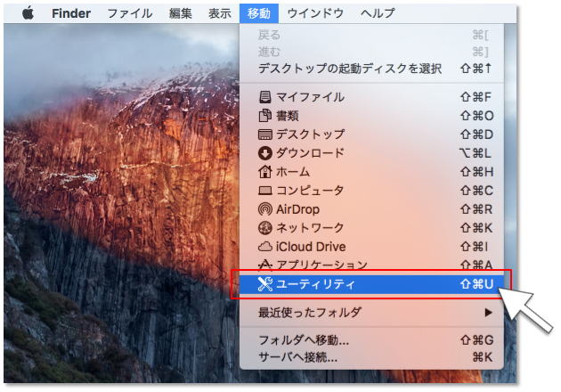Click the デスクトップ icon in menu
This screenshot has height=392, width=561.
pos(264,135)
